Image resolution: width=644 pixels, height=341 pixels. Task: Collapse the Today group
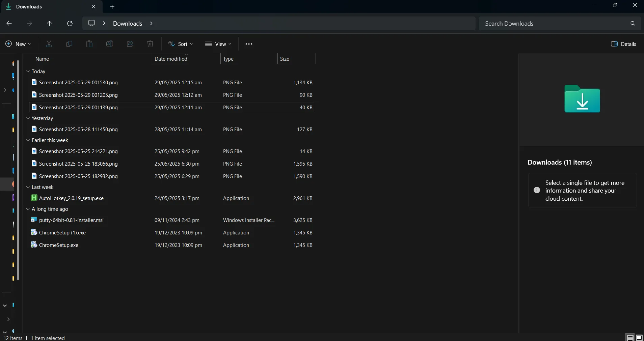pos(28,72)
